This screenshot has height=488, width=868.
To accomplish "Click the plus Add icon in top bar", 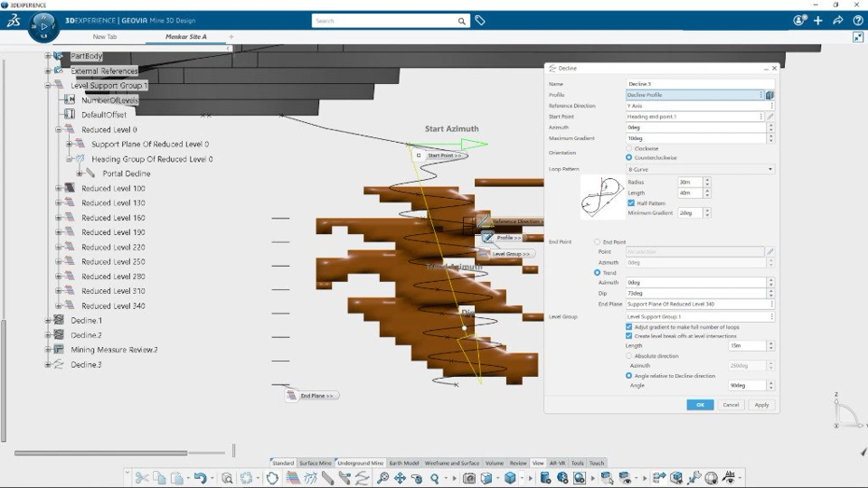I will (x=817, y=21).
